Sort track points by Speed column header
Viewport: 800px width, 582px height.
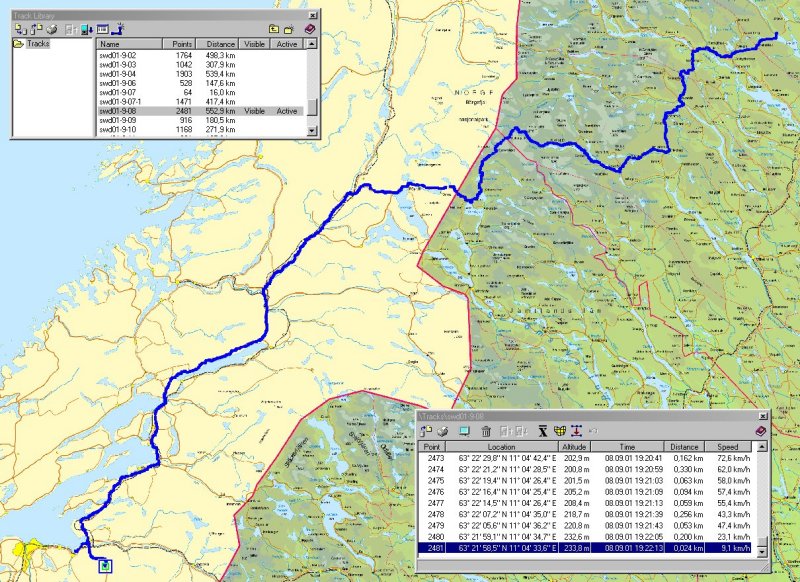pos(729,448)
